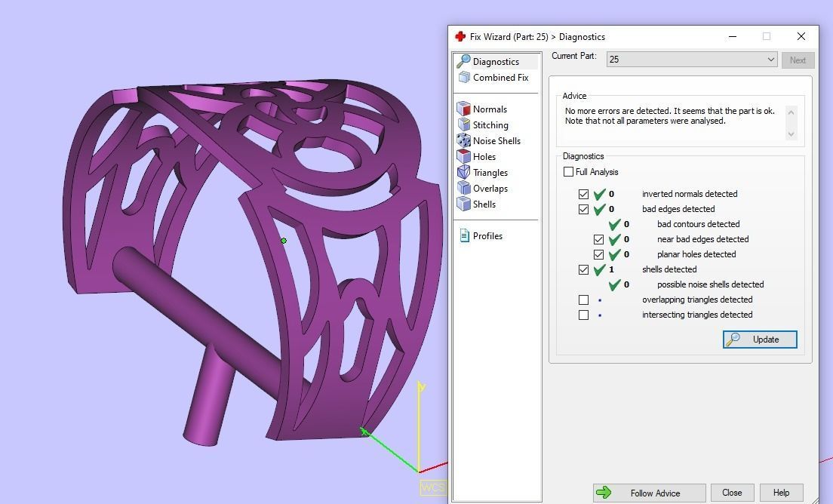
Task: Open Help for the Fix Wizard
Action: click(x=781, y=493)
